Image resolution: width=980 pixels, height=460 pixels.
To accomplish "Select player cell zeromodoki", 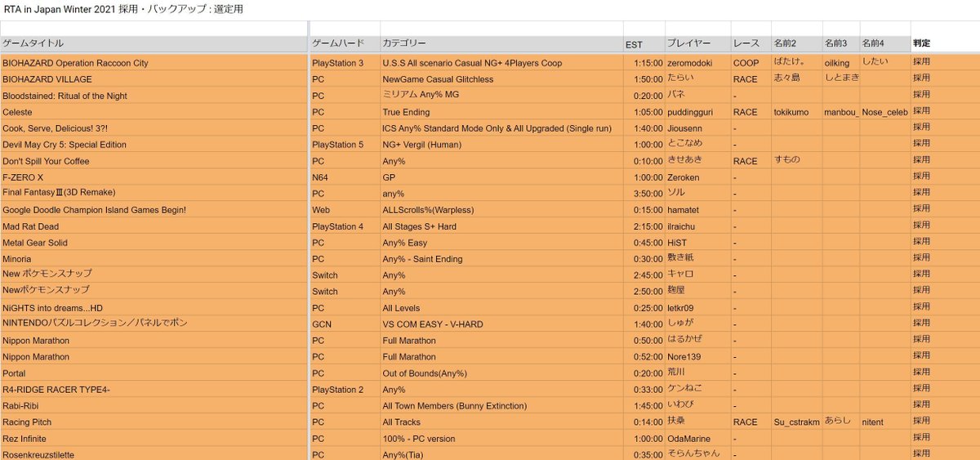I will (697, 62).
